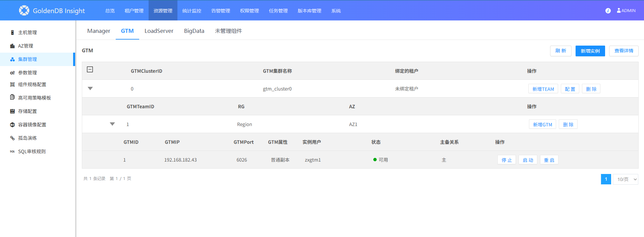Click 新增TEAM for gtm_cluster0

point(543,89)
